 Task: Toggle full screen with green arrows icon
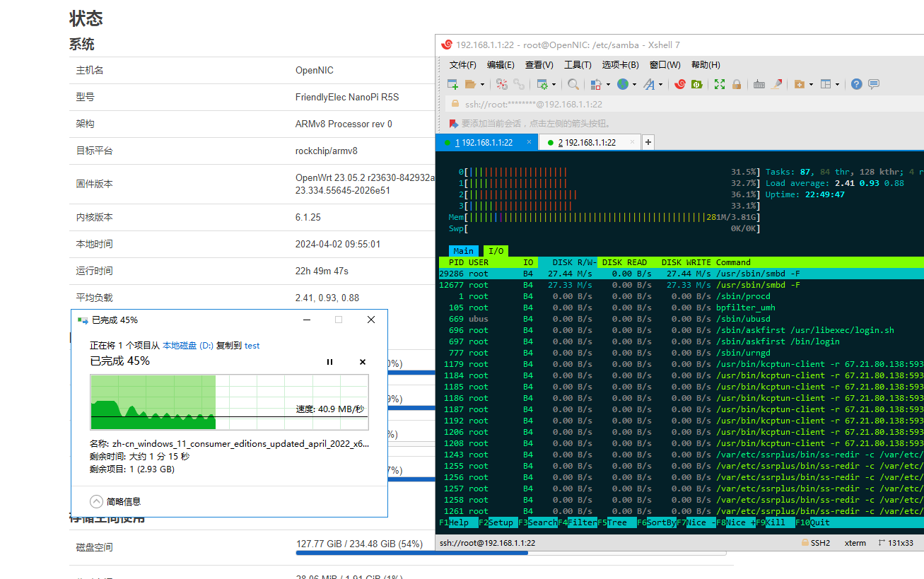pyautogui.click(x=720, y=84)
